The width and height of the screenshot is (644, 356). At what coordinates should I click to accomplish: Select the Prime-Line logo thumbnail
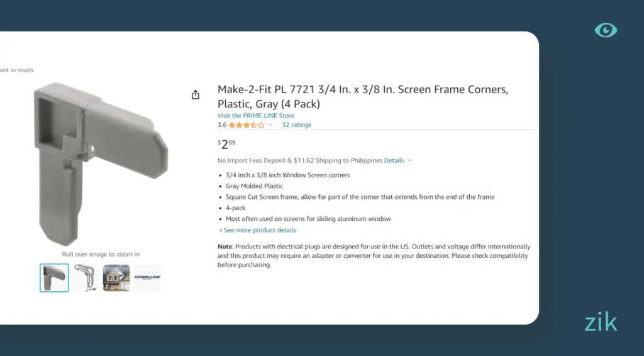[x=147, y=277]
